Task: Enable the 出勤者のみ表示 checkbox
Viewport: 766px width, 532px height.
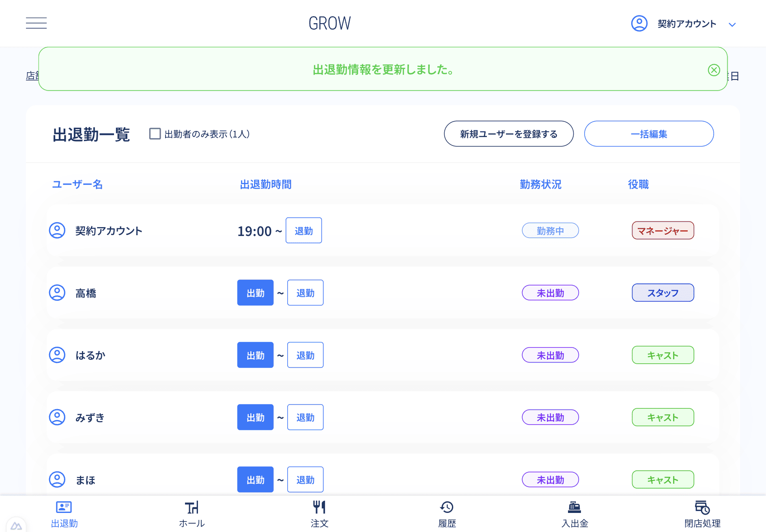Action: 155,134
